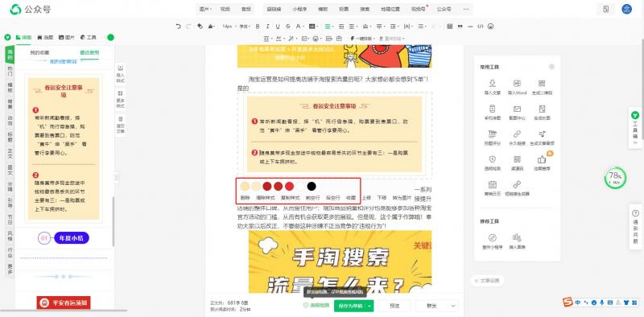Insert horizontal divider line icon
The width and height of the screenshot is (644, 317).
(x=470, y=27)
